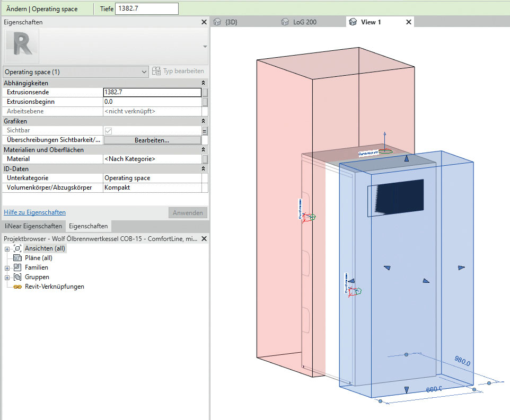Screen dimensions: 510x420
Task: Switch to the liNear Eigenschaften tab
Action: [33, 226]
